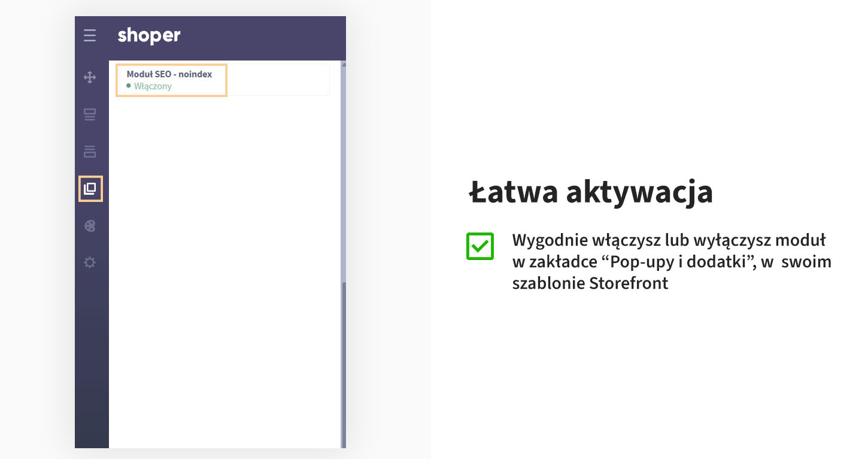Image resolution: width=868 pixels, height=459 pixels.
Task: Click the shoper logo
Action: (149, 36)
